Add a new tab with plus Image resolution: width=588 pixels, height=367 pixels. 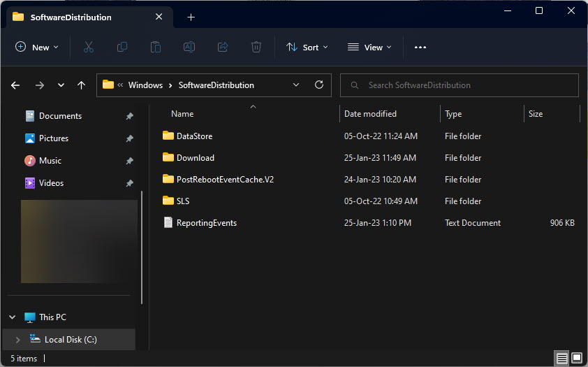(191, 17)
